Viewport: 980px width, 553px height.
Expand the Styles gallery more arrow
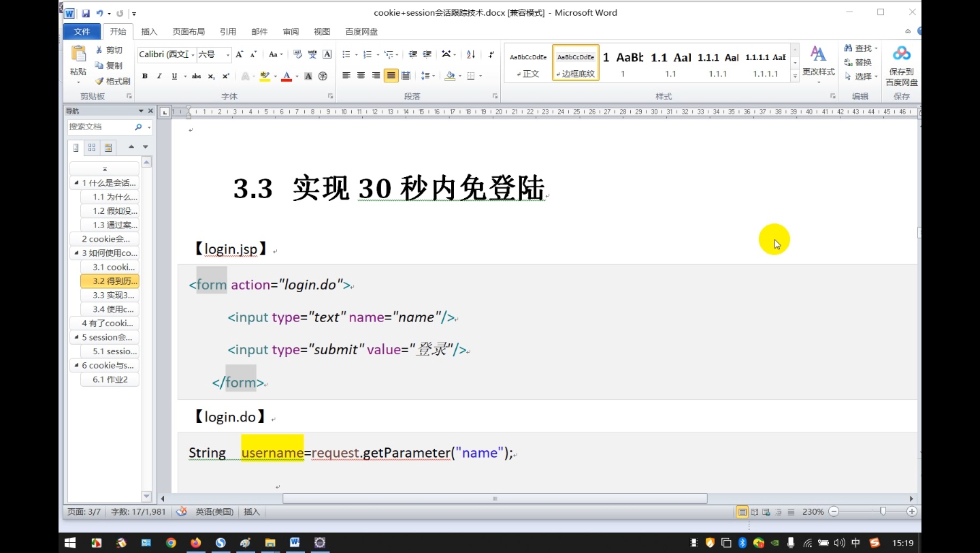pos(795,77)
